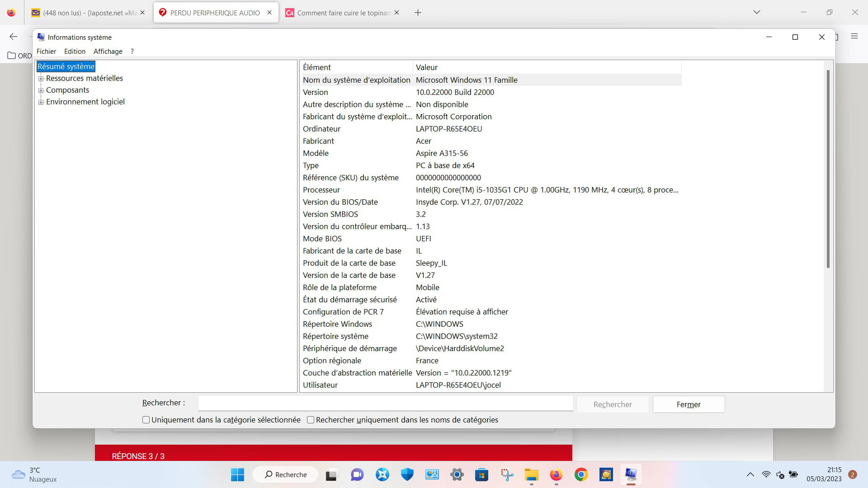Viewport: 868px width, 488px height.
Task: Click Firefox back arrow button
Action: pyautogui.click(x=14, y=37)
